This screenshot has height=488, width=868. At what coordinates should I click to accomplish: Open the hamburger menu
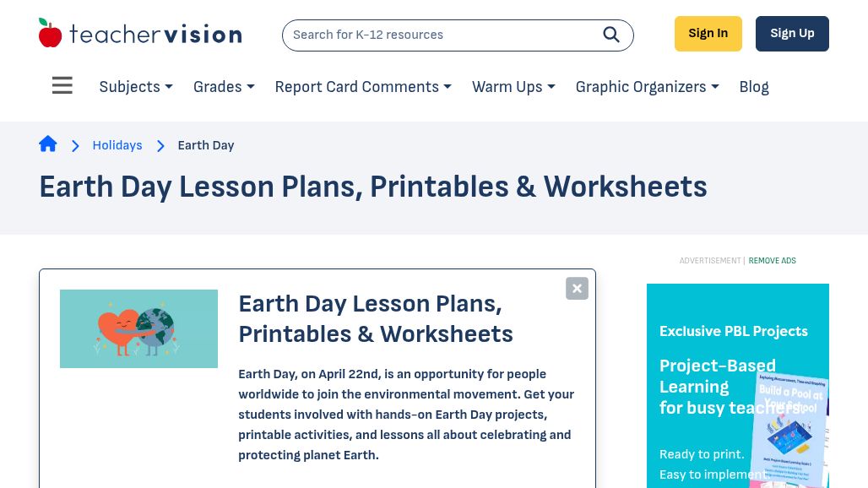click(62, 86)
